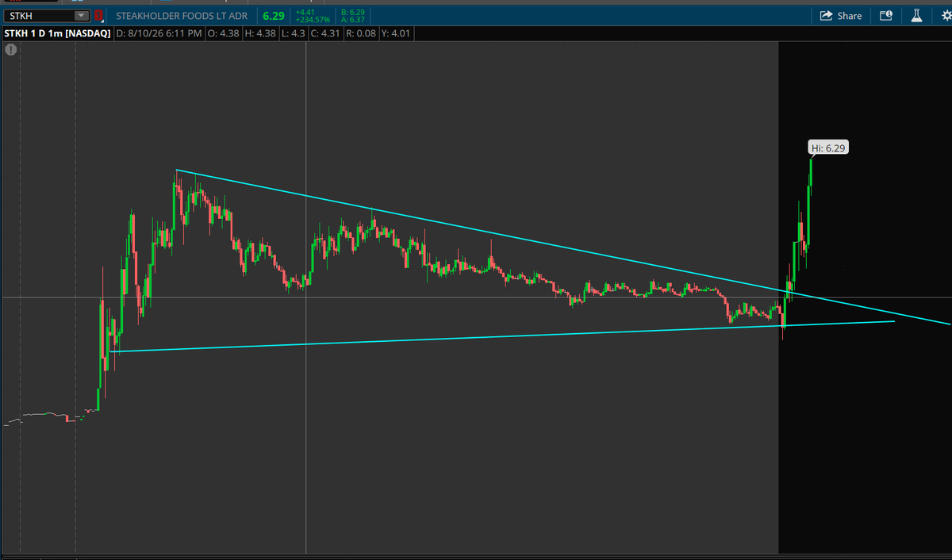
Task: Click the L: 4.3 low value
Action: tap(294, 33)
